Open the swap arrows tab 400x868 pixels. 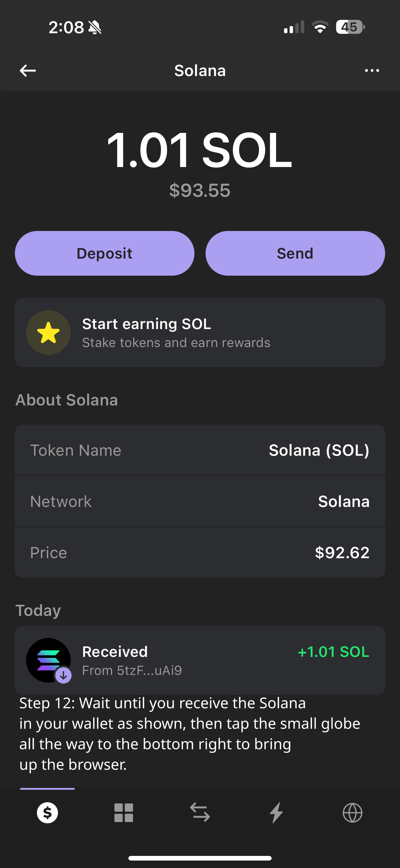[x=200, y=813]
